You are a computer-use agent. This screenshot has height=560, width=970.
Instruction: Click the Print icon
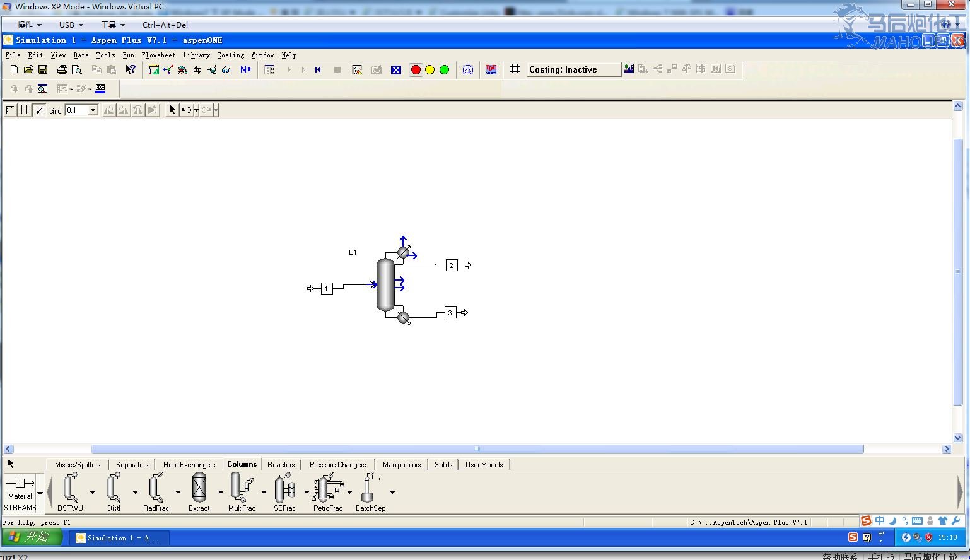(62, 69)
